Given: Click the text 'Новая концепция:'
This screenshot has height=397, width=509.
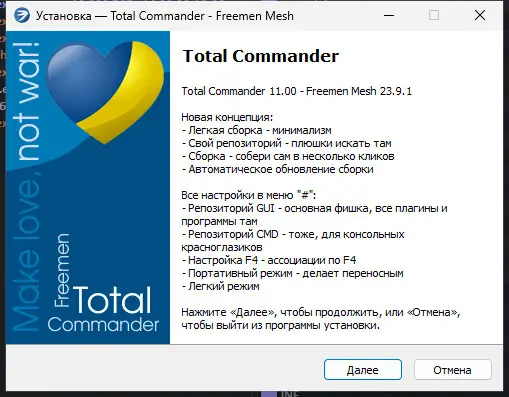Looking at the screenshot, I should click(x=227, y=117).
